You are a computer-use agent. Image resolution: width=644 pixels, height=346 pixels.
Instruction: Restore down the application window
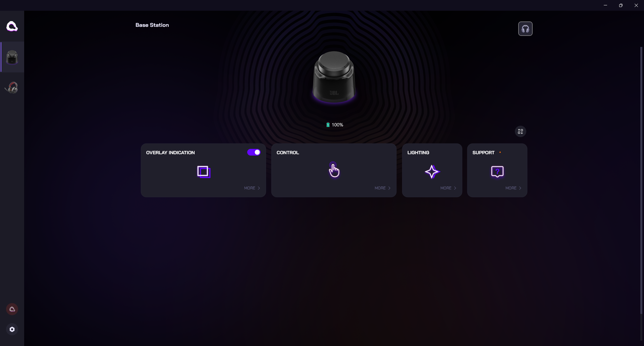[621, 5]
